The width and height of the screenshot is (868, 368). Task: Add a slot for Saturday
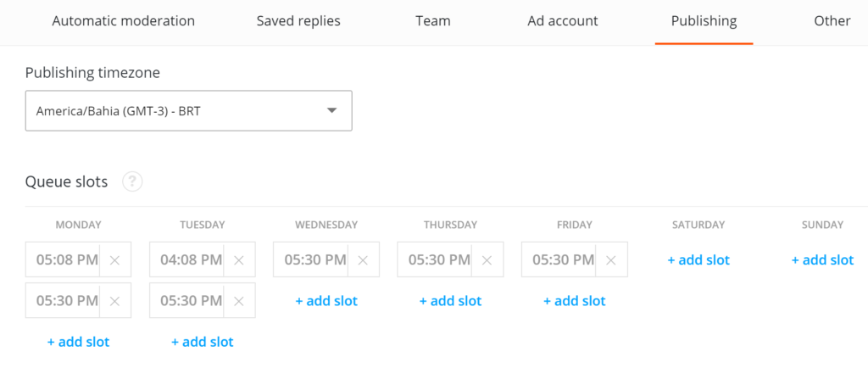(x=698, y=260)
